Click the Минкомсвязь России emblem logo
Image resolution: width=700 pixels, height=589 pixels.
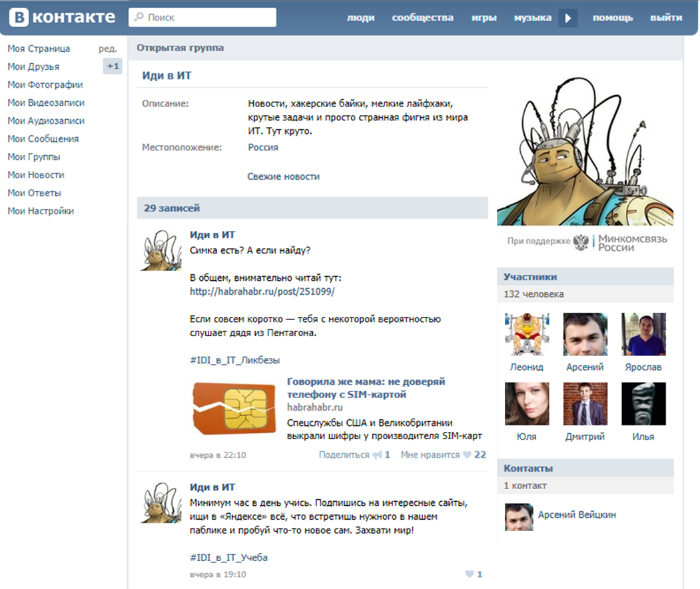click(x=581, y=242)
